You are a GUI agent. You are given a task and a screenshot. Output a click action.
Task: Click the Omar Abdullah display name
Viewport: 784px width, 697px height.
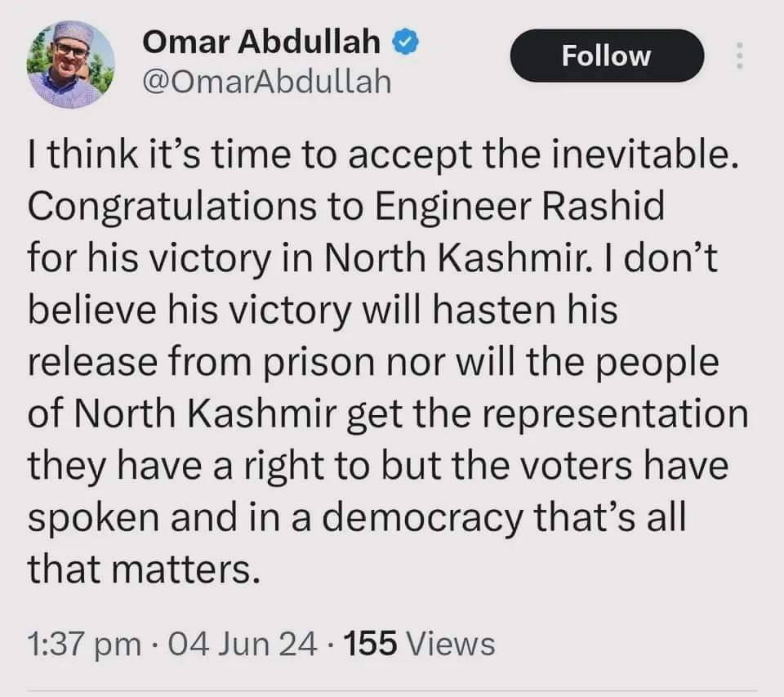[x=265, y=43]
